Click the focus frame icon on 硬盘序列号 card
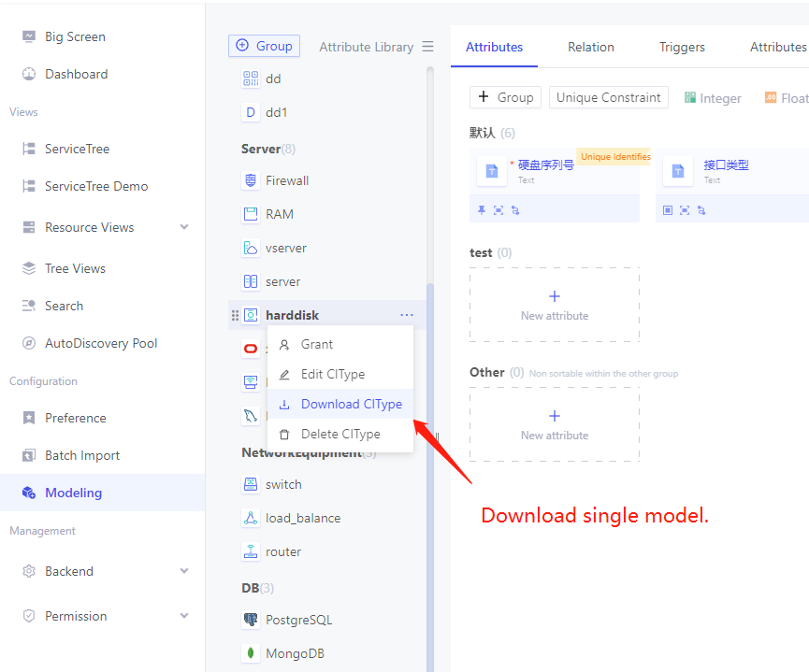 pos(498,210)
